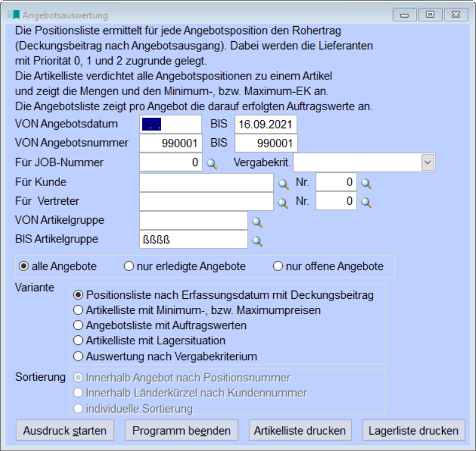Click the Vertreter Nr. number field
This screenshot has width=476, height=451.
pos(336,201)
